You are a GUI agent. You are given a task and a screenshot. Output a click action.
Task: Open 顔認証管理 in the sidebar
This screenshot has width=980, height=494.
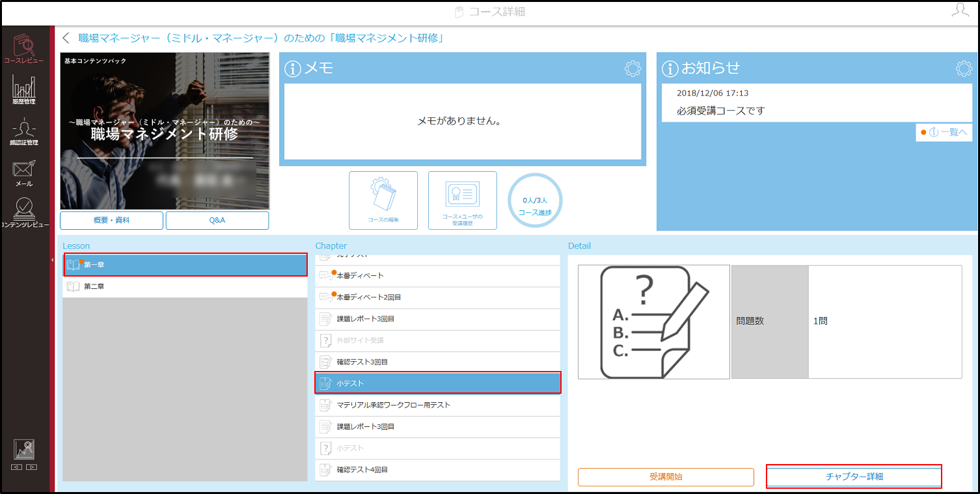pos(24,131)
